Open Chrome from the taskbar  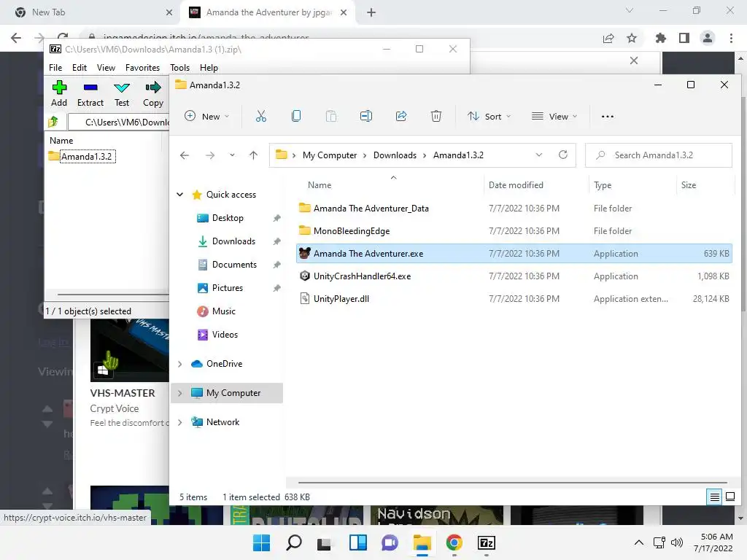pyautogui.click(x=454, y=542)
